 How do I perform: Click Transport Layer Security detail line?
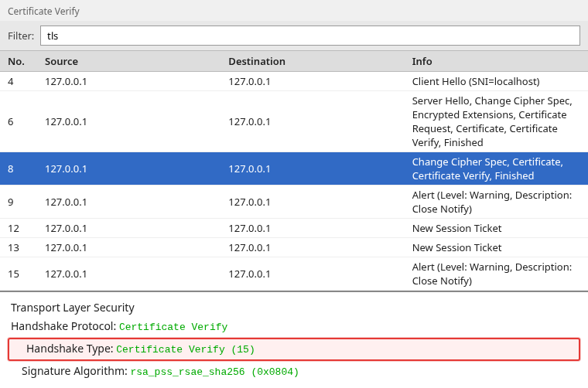tap(73, 308)
